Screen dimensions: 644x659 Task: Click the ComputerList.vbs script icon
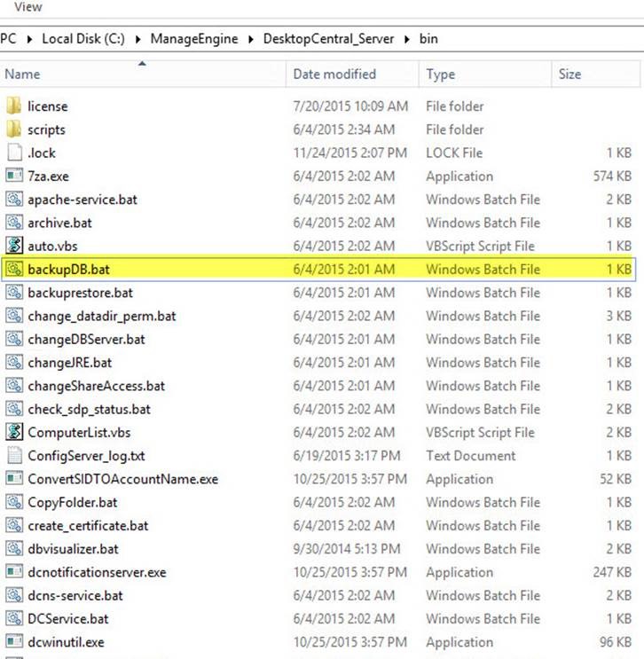pos(14,432)
